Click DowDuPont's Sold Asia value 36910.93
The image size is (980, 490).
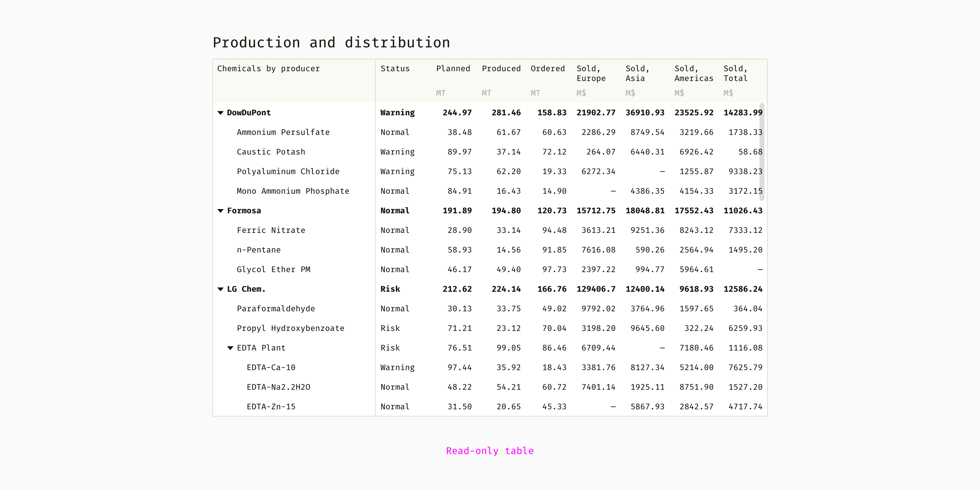645,113
